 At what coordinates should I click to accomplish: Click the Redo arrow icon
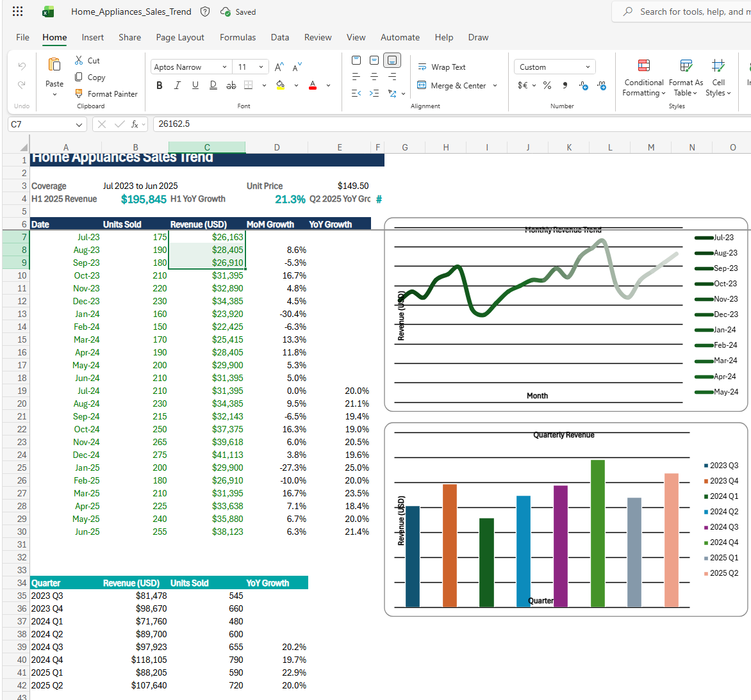22,85
